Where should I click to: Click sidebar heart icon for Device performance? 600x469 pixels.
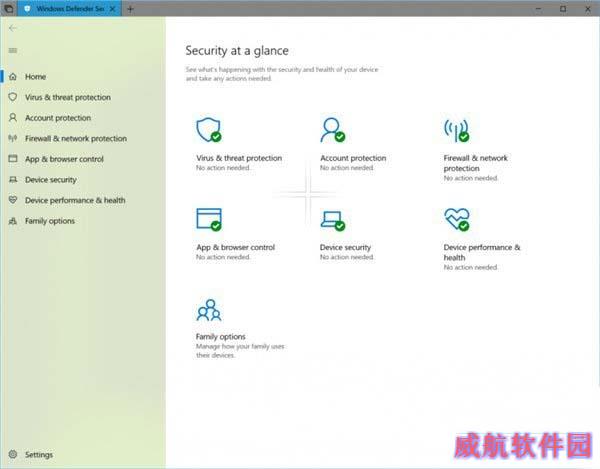(x=13, y=200)
